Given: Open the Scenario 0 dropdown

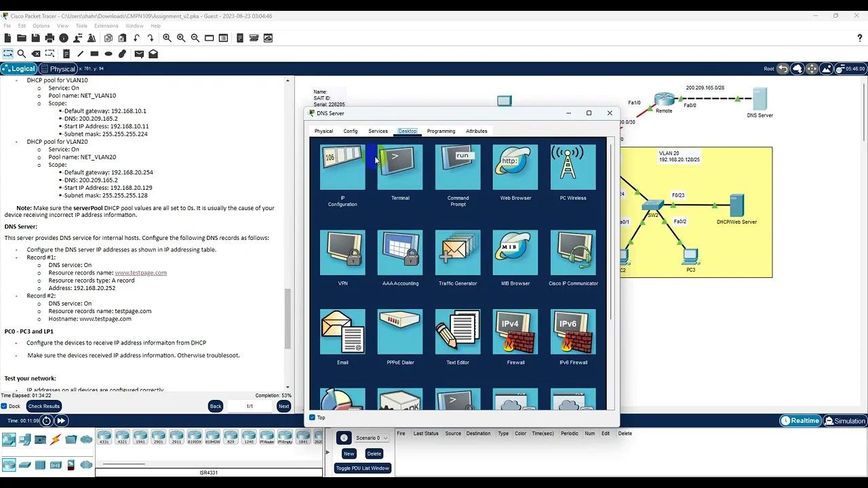Looking at the screenshot, I should (x=370, y=437).
